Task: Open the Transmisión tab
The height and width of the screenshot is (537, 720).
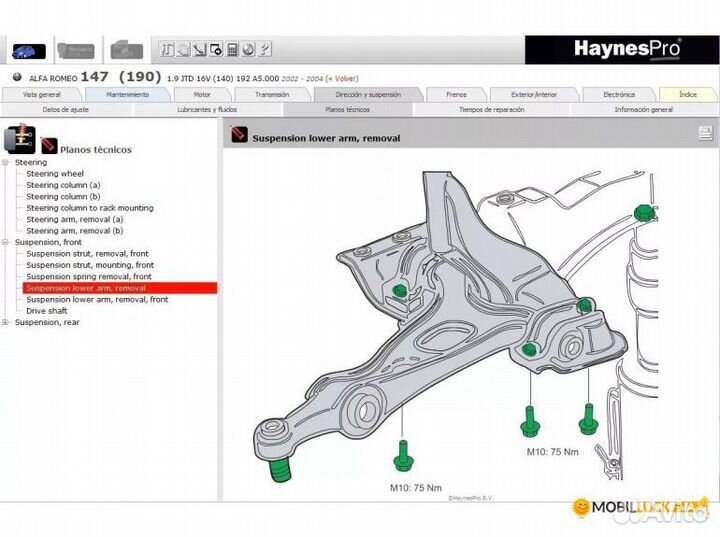Action: 272,95
